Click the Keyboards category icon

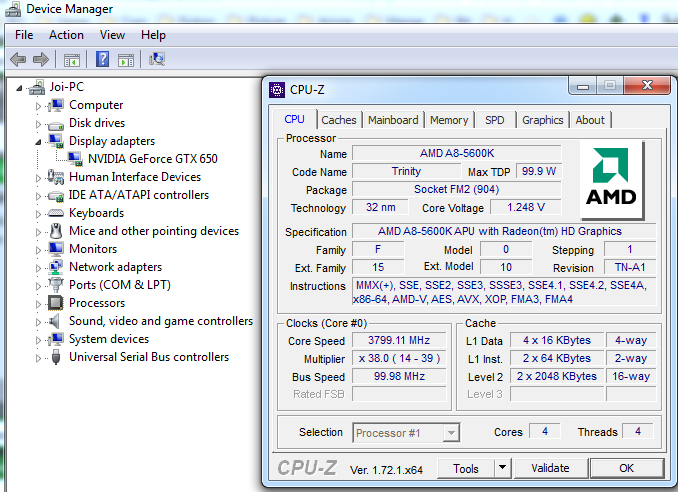coord(56,213)
